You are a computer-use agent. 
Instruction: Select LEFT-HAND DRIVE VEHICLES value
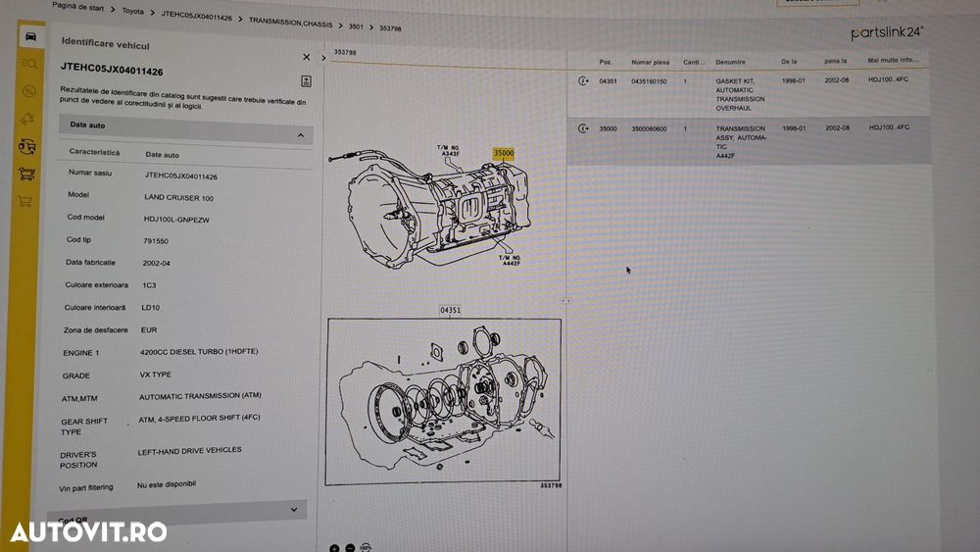click(x=189, y=450)
